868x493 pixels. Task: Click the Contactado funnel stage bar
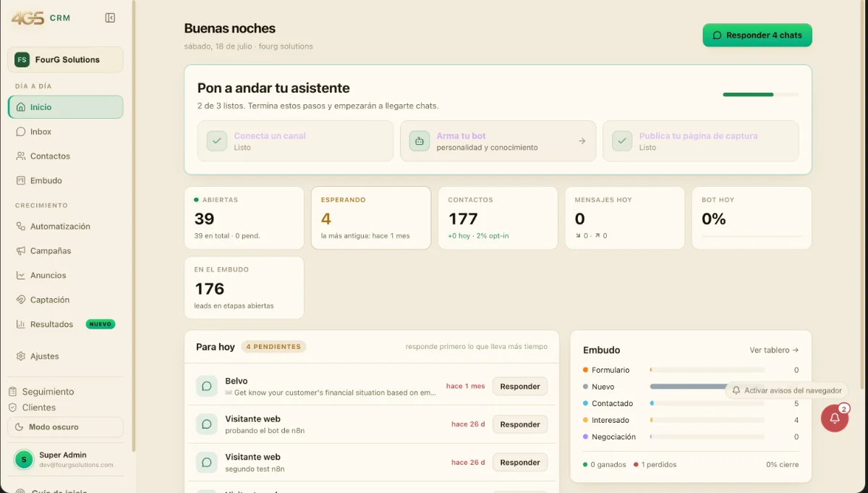pyautogui.click(x=707, y=403)
